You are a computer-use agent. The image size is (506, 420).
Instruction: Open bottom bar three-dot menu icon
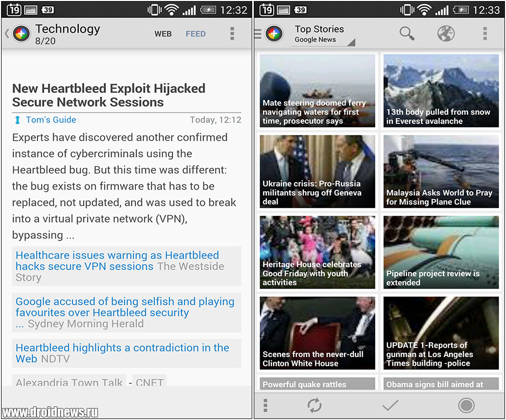coord(265,405)
